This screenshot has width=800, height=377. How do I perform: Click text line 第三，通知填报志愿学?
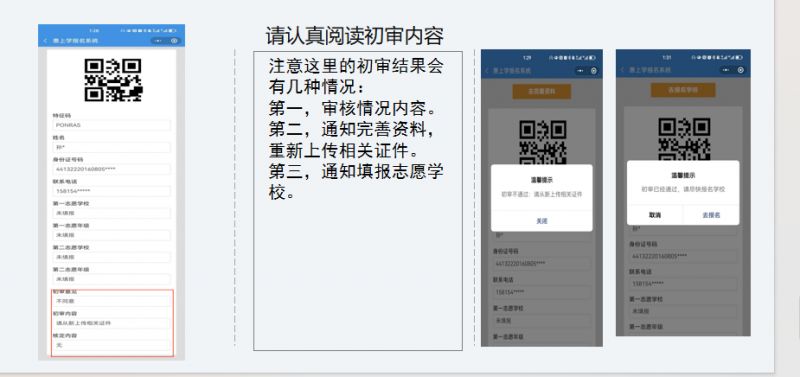coord(356,172)
